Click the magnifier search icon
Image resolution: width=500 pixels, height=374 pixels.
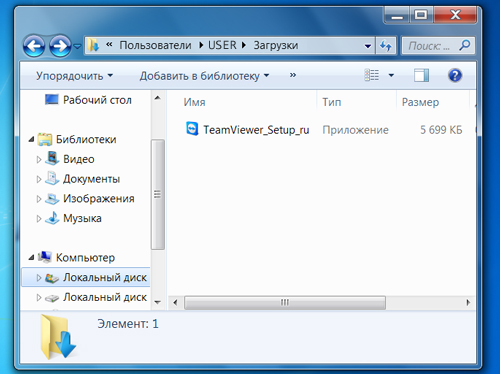[x=465, y=45]
